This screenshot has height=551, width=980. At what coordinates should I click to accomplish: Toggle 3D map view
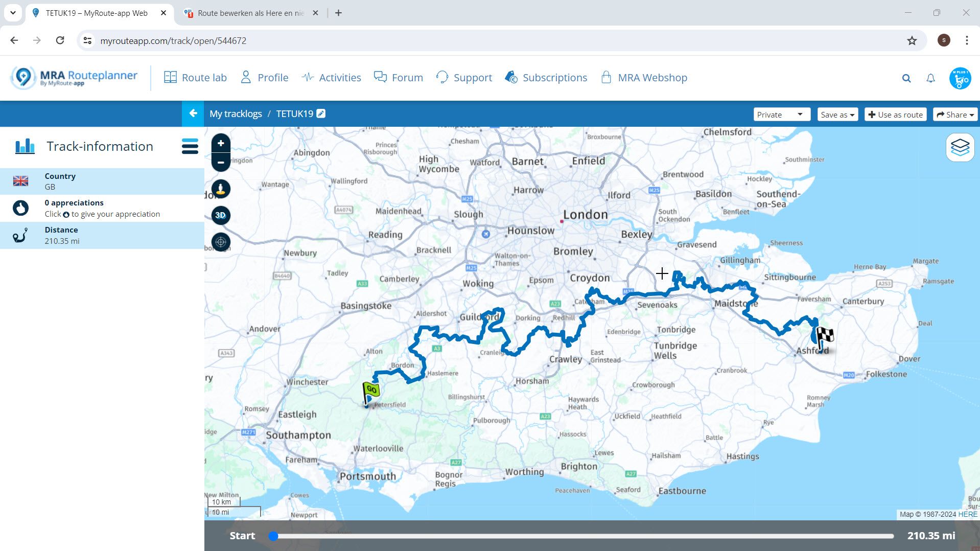(x=221, y=215)
